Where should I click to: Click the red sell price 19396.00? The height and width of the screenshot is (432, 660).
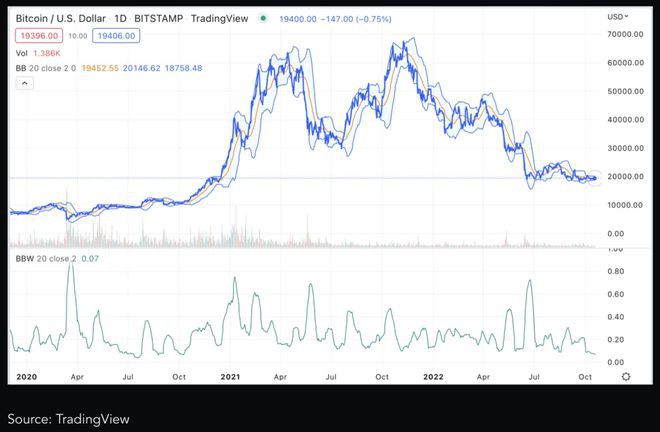point(32,34)
